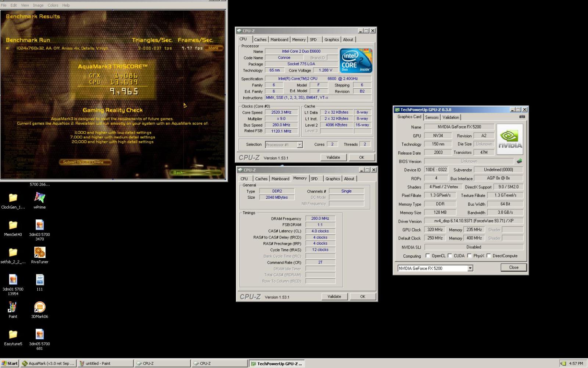Open Graphics tab in top CPU-Z window
The image size is (588, 368).
331,40
